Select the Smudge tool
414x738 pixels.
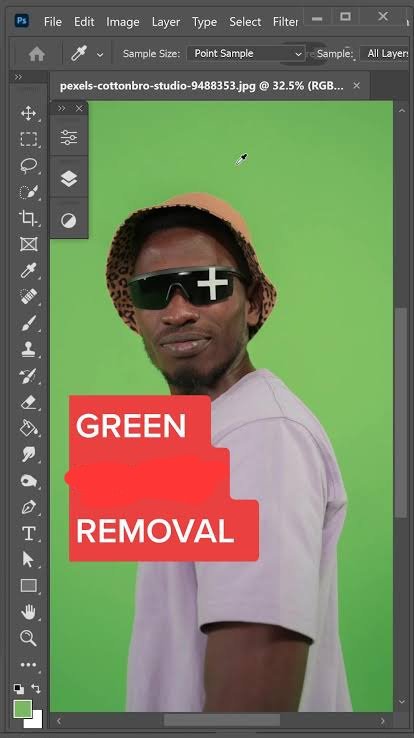tap(28, 454)
